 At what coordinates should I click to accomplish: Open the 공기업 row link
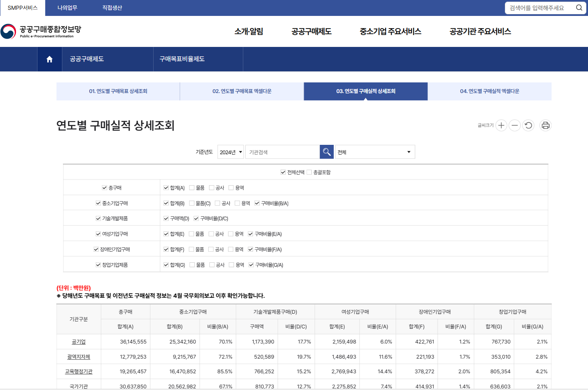coord(79,342)
